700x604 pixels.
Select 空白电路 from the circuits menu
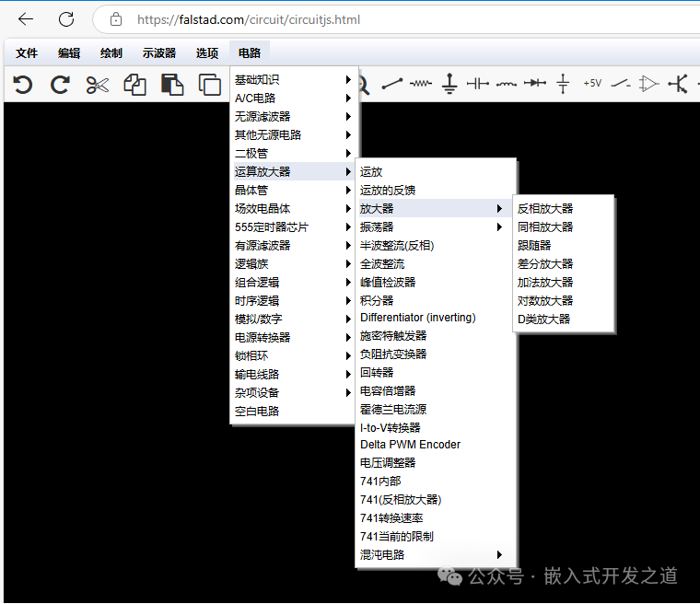coord(257,411)
